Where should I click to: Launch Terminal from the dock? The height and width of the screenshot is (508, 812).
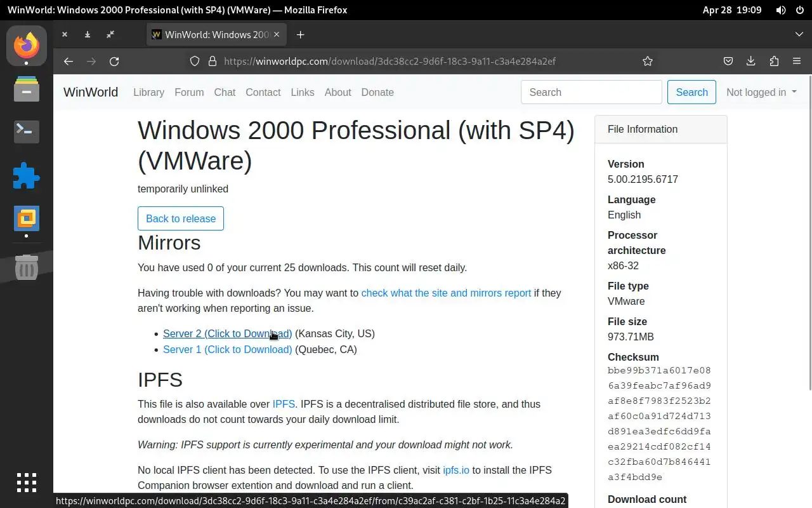(27, 131)
